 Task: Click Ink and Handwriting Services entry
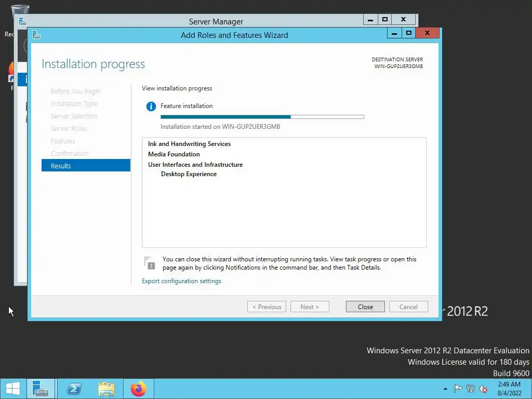189,144
